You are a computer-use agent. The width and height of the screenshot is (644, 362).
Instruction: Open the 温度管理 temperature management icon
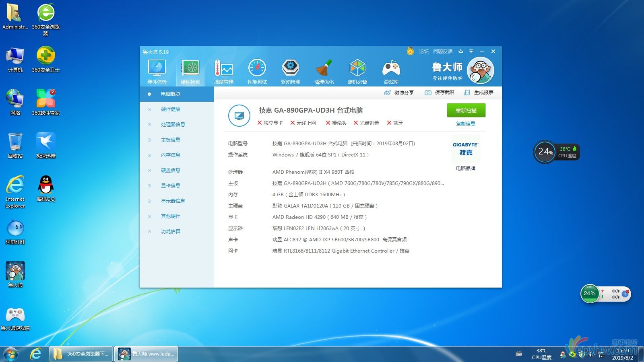coord(224,72)
